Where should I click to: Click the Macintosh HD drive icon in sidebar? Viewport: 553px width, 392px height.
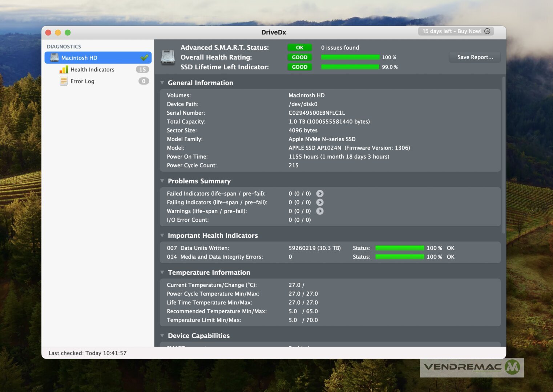coord(55,58)
